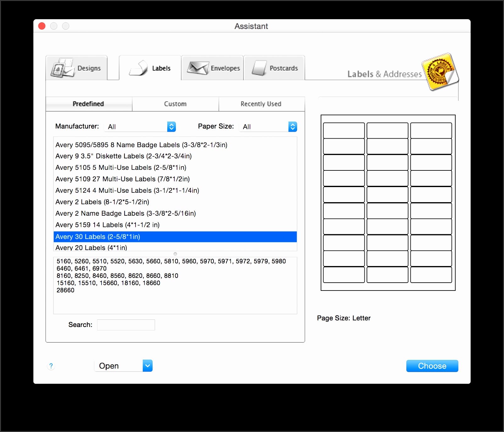Expand the Open action dropdown
Screen dimensions: 504x432
tap(123, 366)
